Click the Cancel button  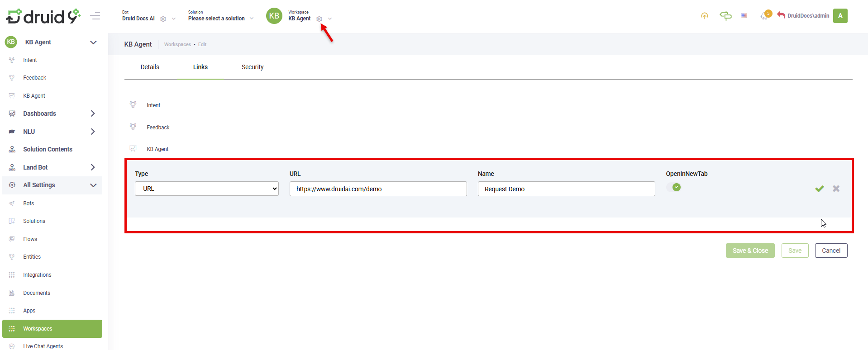coord(831,251)
